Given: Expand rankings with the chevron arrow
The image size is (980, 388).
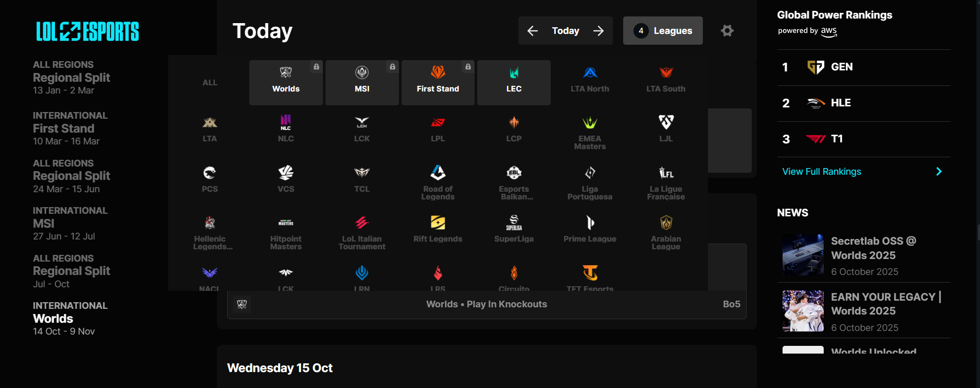Looking at the screenshot, I should [939, 172].
